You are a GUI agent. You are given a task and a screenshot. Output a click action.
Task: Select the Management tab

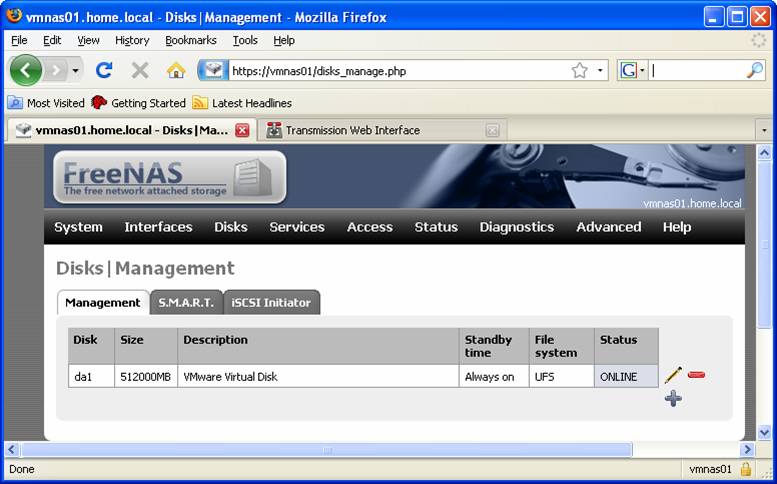click(103, 303)
